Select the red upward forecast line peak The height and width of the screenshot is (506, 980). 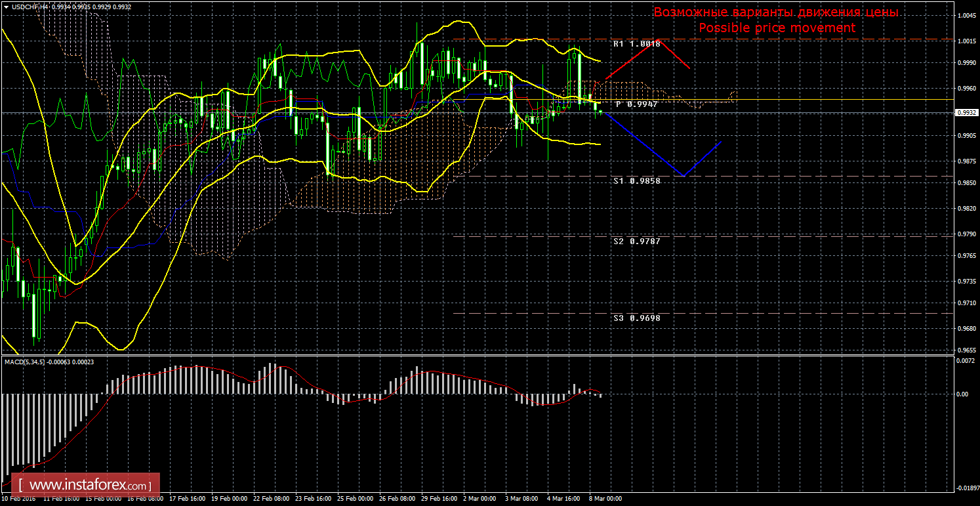coord(662,41)
